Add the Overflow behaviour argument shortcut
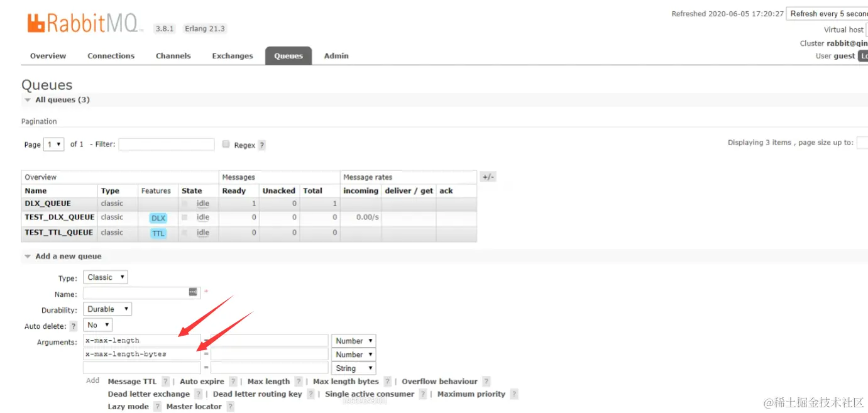This screenshot has height=413, width=868. coord(439,382)
